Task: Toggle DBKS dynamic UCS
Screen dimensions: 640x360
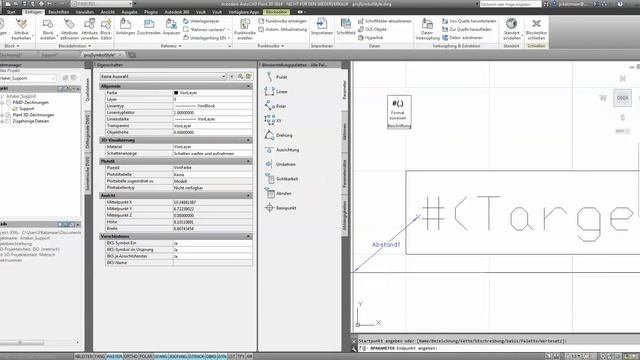Action: click(x=211, y=356)
